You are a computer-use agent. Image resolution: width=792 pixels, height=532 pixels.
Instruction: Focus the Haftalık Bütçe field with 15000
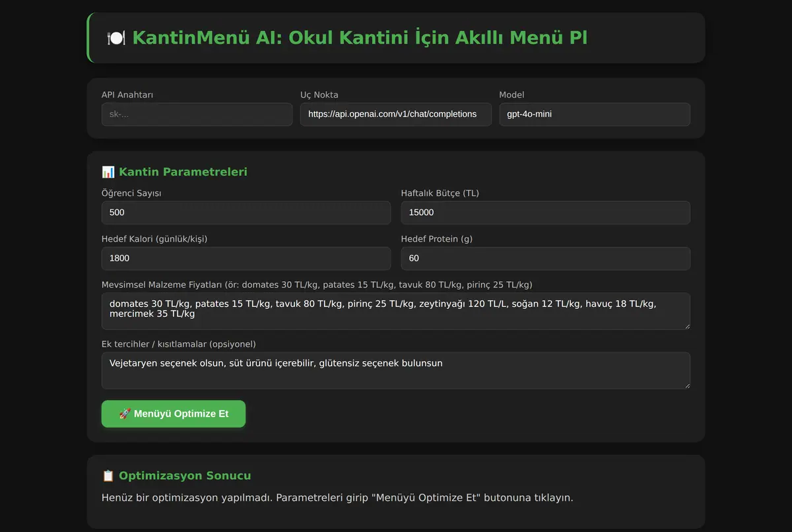click(x=546, y=213)
